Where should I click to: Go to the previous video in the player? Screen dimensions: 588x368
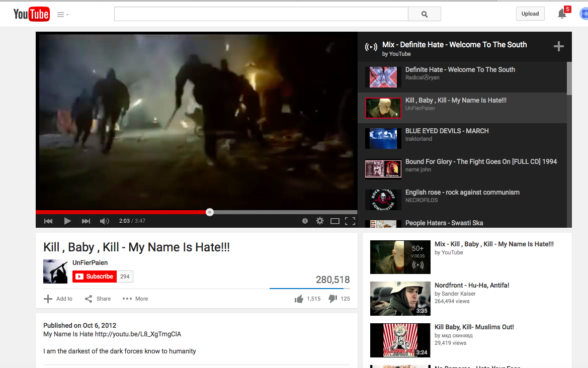click(48, 221)
